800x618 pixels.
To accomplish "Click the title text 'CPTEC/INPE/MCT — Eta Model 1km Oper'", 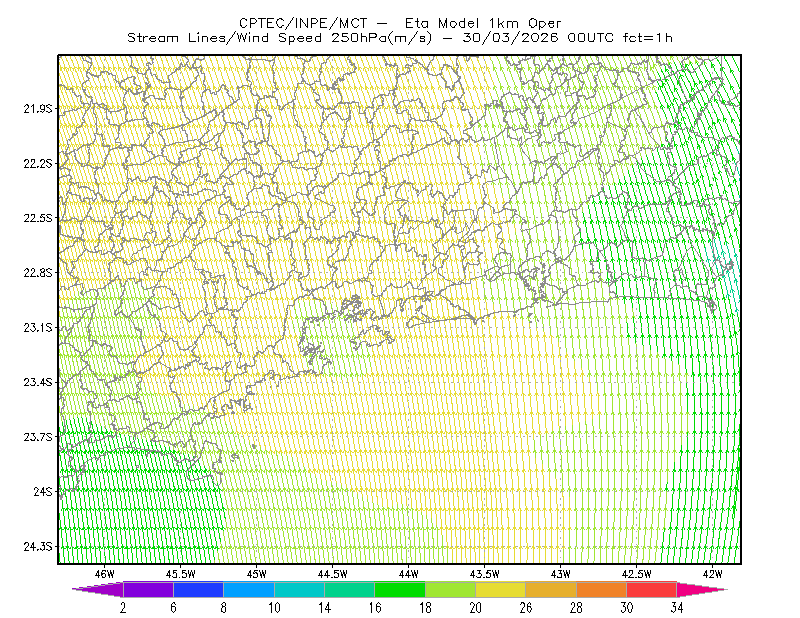I will (x=401, y=23).
